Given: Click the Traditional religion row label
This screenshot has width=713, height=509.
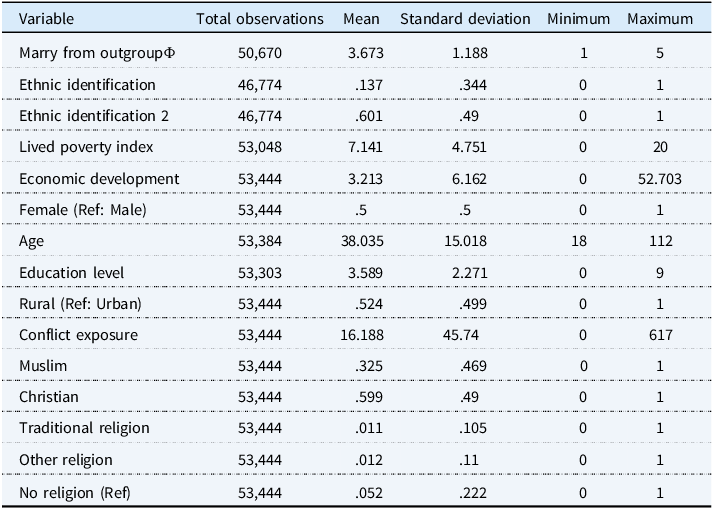Looking at the screenshot, I should [x=84, y=428].
